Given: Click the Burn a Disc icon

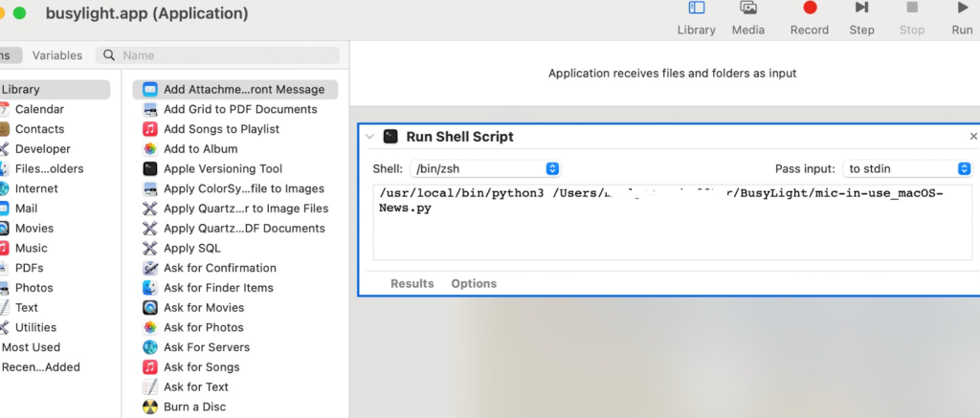Looking at the screenshot, I should [150, 407].
